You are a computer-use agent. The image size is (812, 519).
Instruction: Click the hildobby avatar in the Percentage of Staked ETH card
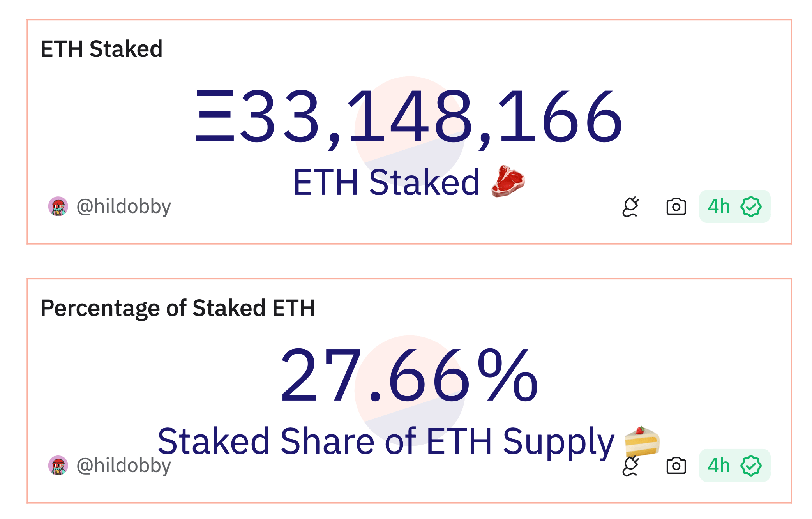58,465
